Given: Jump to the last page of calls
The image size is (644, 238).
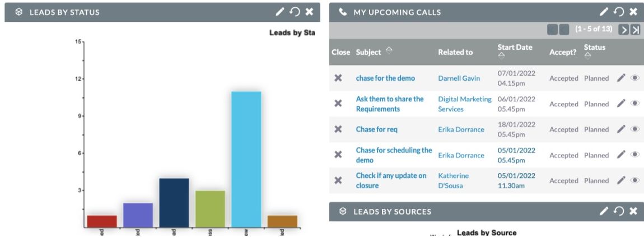Looking at the screenshot, I should (x=635, y=30).
